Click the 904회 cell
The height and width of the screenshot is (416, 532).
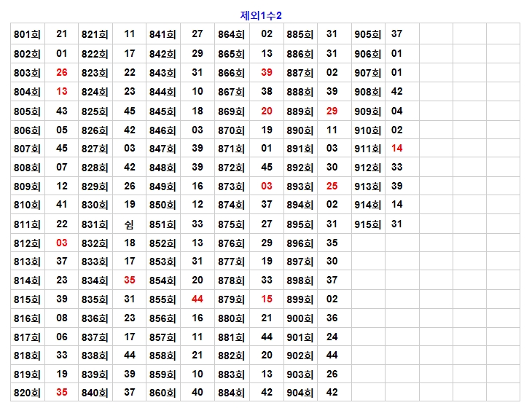(x=300, y=392)
